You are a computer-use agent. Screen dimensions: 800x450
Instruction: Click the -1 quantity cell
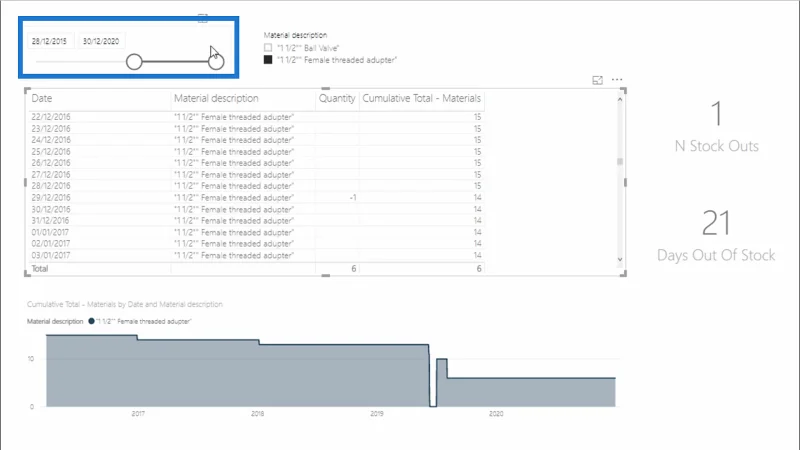pos(353,197)
